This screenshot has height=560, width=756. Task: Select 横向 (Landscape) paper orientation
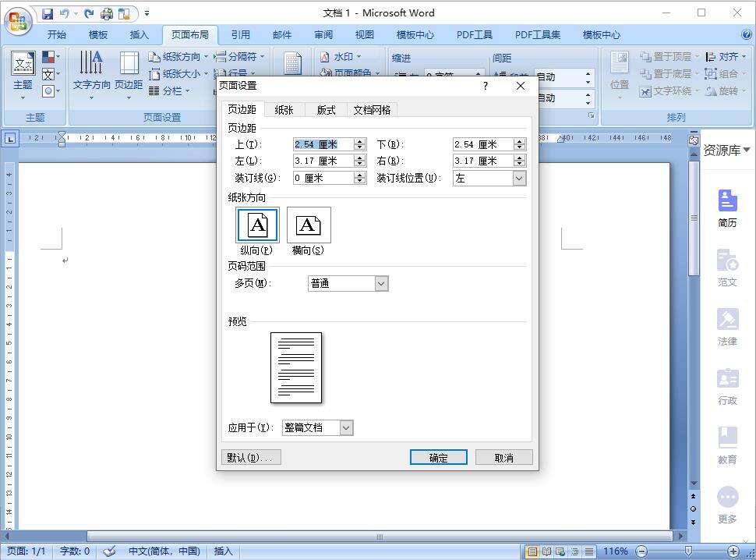click(309, 225)
